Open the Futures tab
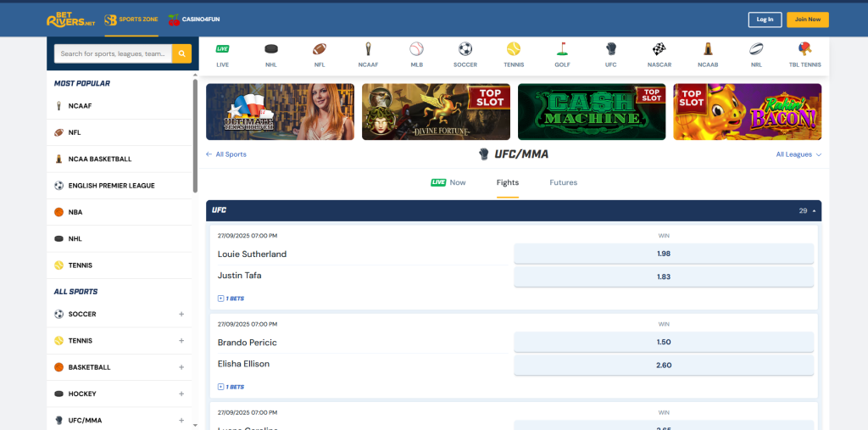The image size is (868, 430). [564, 182]
